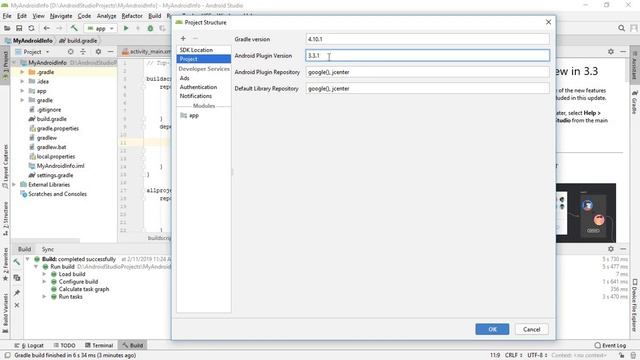640x360 pixels.
Task: Open the Navigate menu
Action: pos(61,16)
